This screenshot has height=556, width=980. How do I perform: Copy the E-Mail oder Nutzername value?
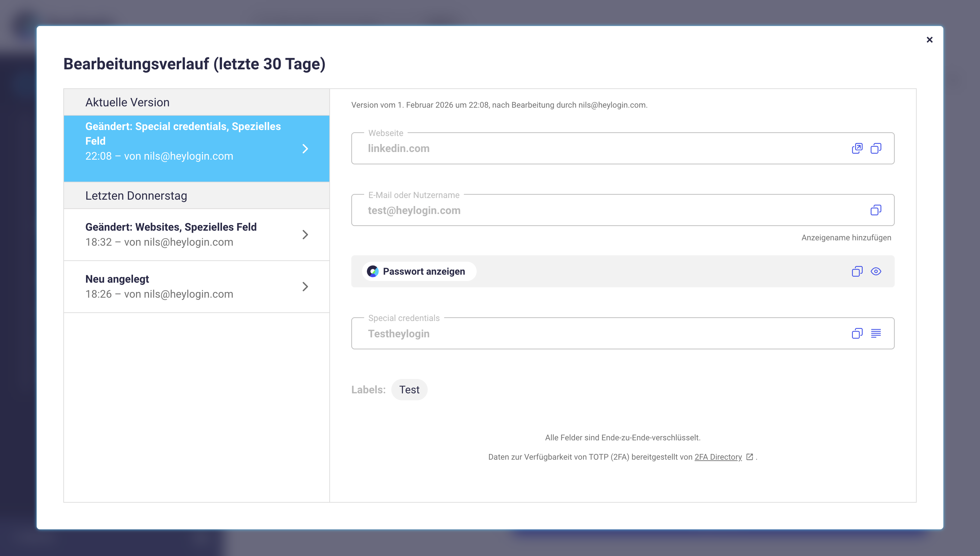(875, 210)
